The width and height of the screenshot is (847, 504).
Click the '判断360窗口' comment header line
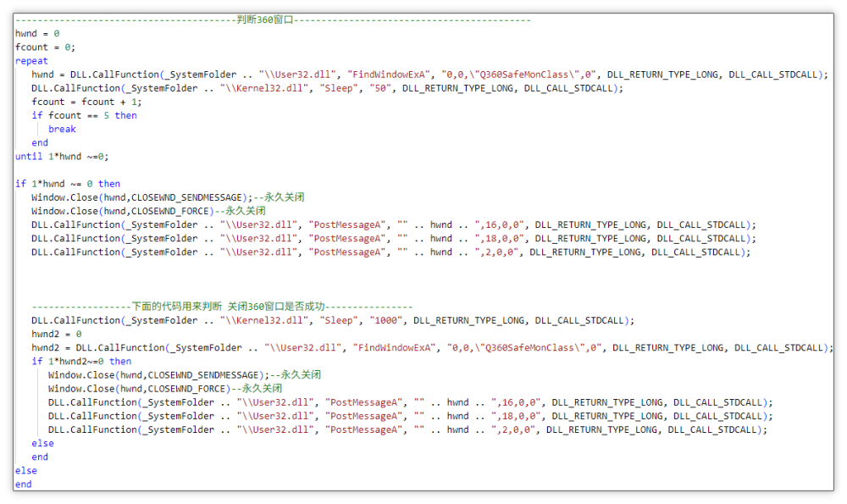pos(274,20)
